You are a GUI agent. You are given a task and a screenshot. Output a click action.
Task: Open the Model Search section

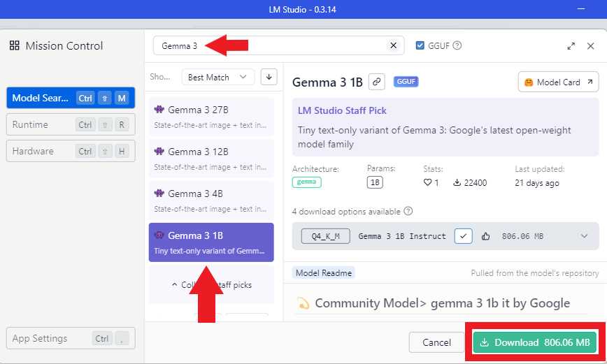(71, 98)
